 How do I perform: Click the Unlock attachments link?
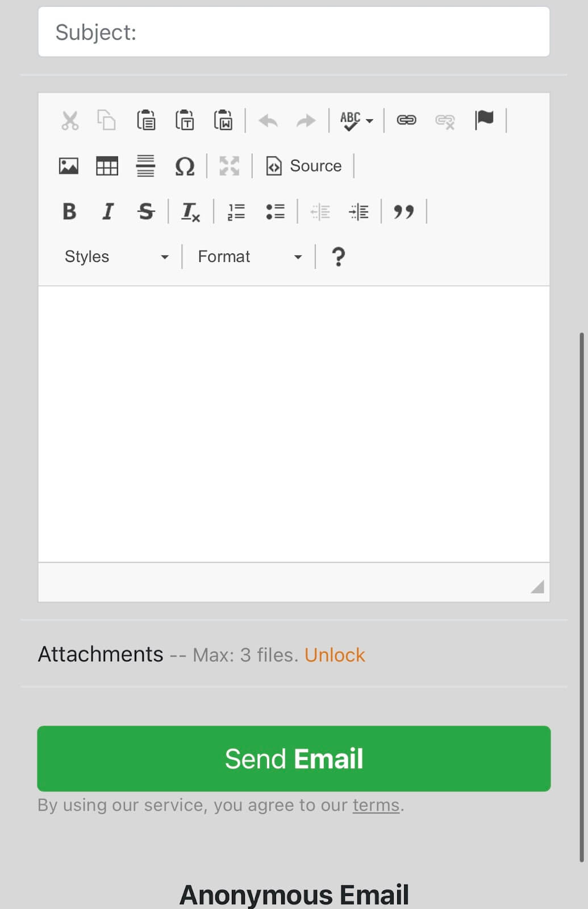335,654
